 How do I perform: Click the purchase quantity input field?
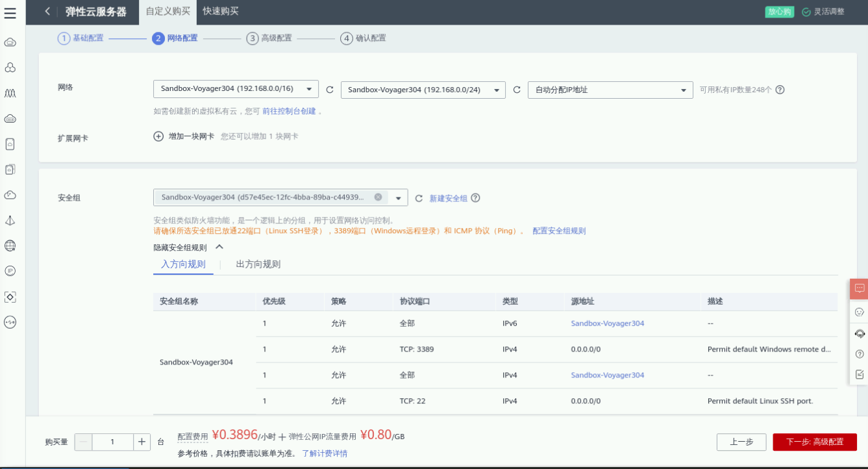(x=113, y=442)
